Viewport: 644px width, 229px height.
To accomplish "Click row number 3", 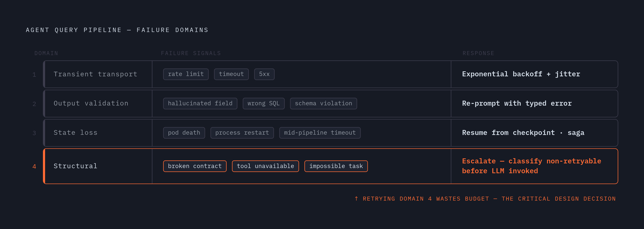I will coord(34,133).
